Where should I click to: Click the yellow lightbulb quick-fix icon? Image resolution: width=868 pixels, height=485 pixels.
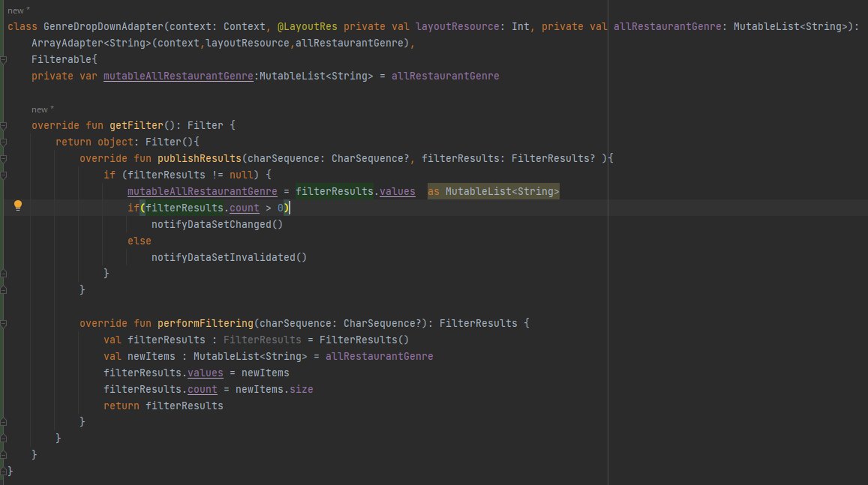18,205
